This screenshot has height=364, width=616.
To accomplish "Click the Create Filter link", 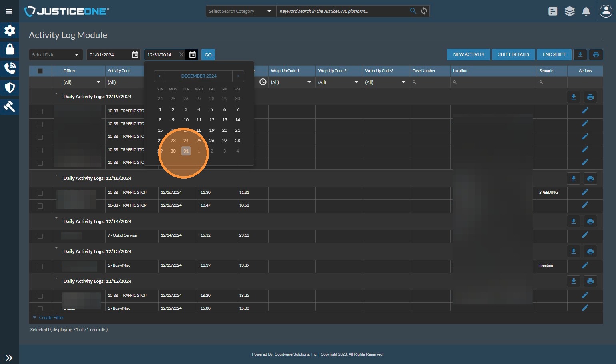I will point(51,318).
